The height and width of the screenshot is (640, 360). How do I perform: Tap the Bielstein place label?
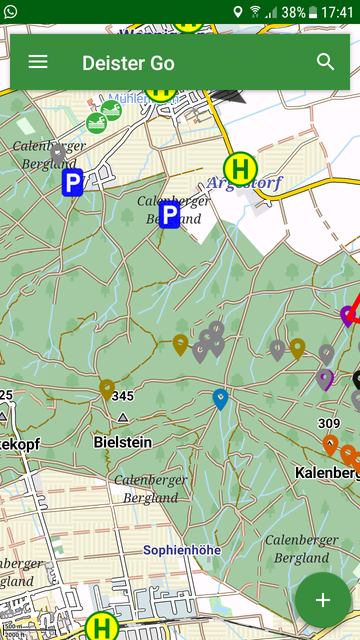point(122,442)
